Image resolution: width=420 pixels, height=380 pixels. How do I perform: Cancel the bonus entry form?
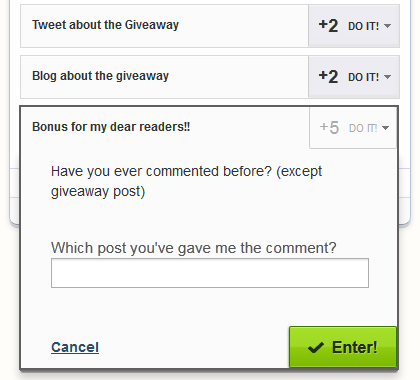point(75,347)
